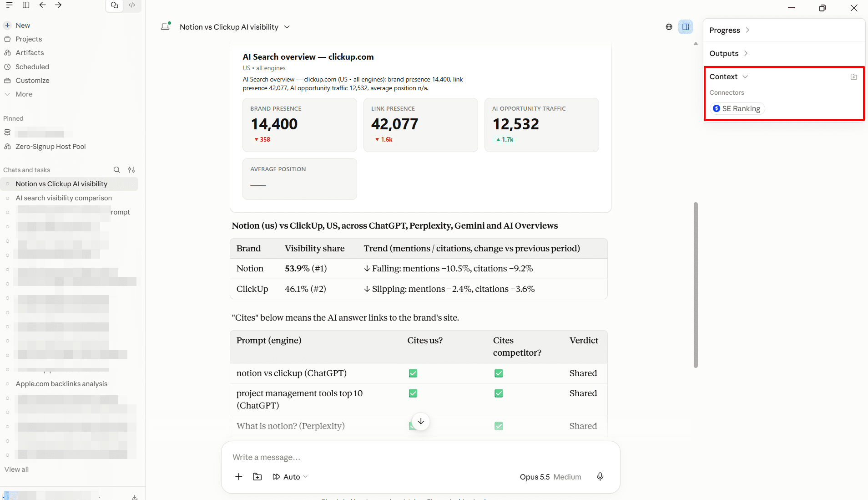Toggle the sidebar panel icon
This screenshot has width=868, height=500.
pos(26,5)
